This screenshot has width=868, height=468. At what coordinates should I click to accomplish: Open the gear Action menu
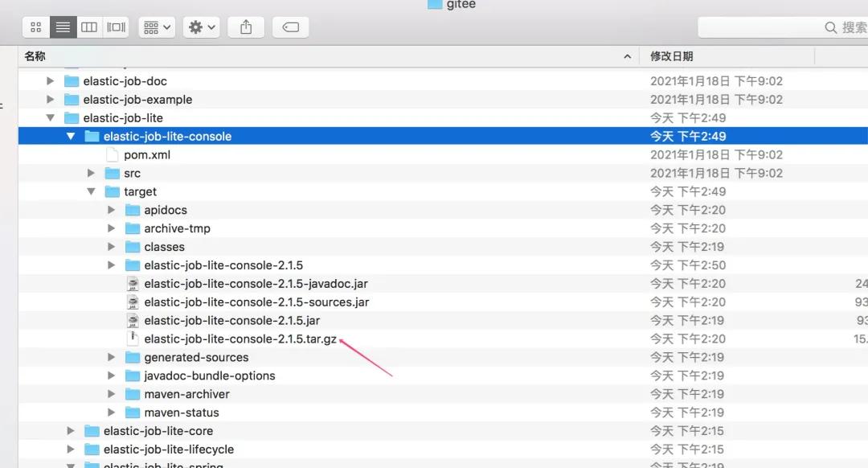pyautogui.click(x=201, y=27)
